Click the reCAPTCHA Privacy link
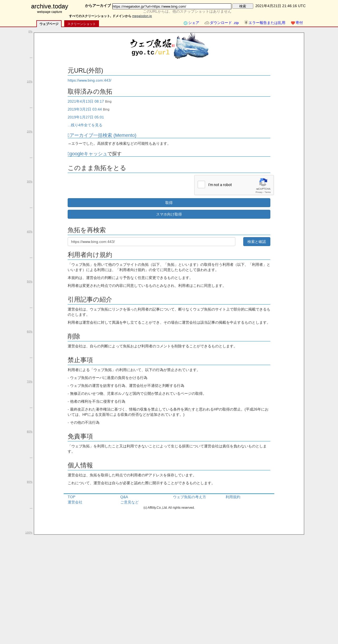 pos(259,192)
